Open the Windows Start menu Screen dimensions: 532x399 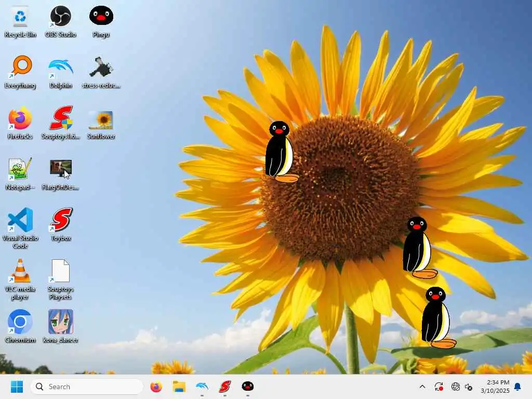17,387
